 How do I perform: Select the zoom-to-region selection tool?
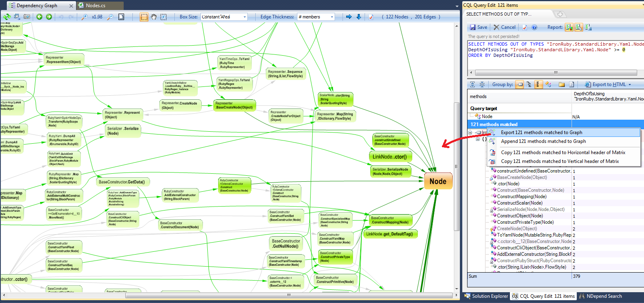[x=164, y=17]
